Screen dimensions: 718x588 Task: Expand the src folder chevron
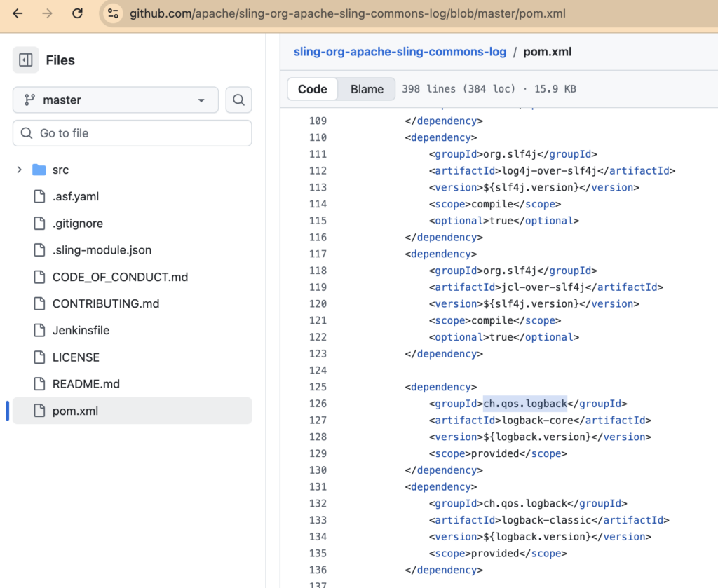(x=20, y=170)
